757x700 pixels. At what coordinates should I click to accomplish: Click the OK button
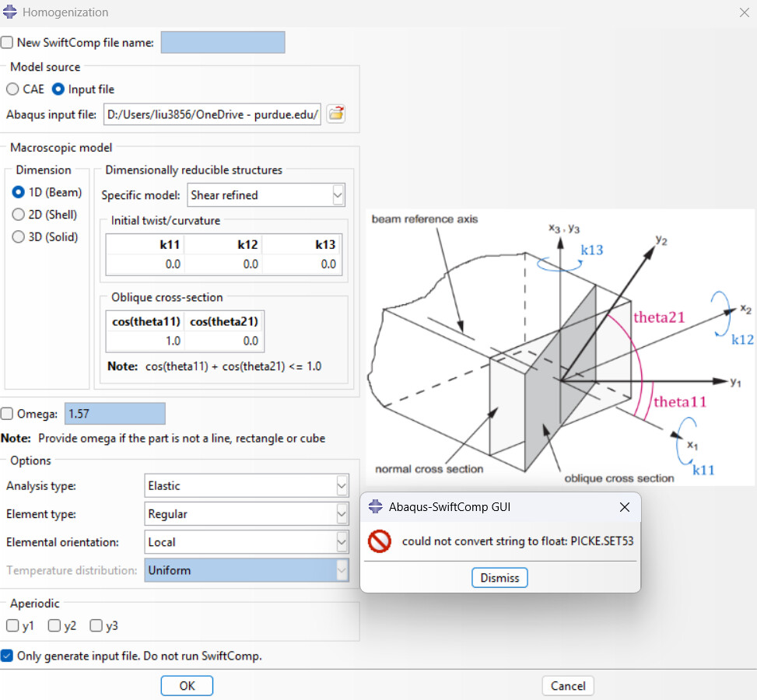[187, 686]
